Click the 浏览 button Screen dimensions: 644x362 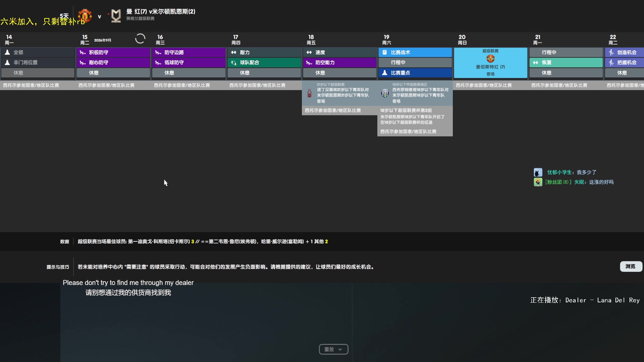coord(631,266)
